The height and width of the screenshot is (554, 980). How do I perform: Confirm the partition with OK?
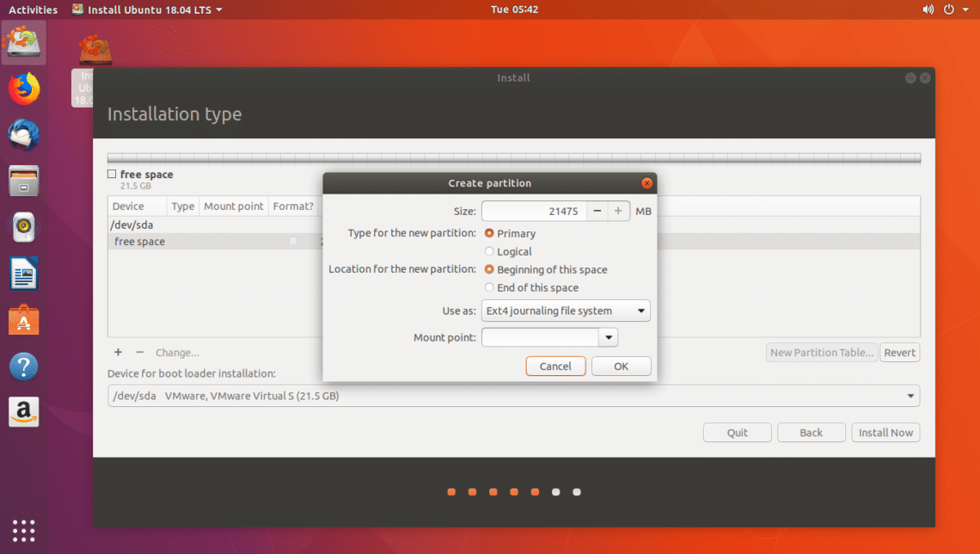[622, 366]
